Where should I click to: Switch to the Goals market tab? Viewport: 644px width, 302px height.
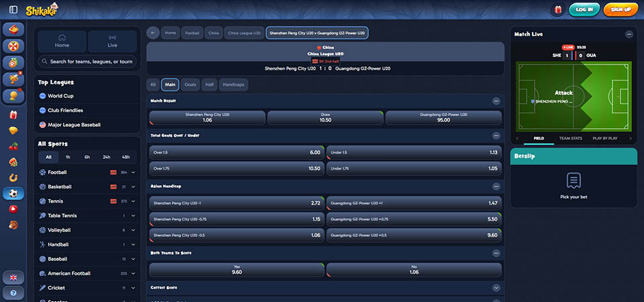point(190,85)
